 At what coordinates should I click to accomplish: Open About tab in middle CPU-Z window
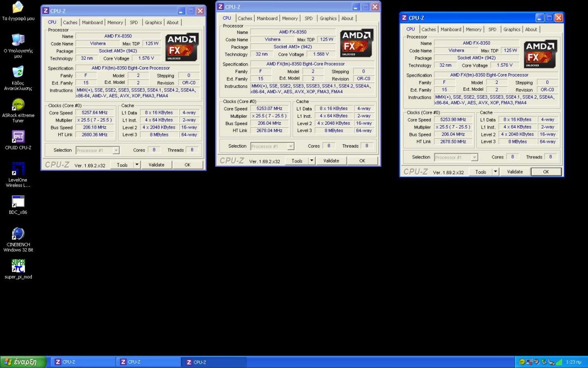pyautogui.click(x=347, y=18)
